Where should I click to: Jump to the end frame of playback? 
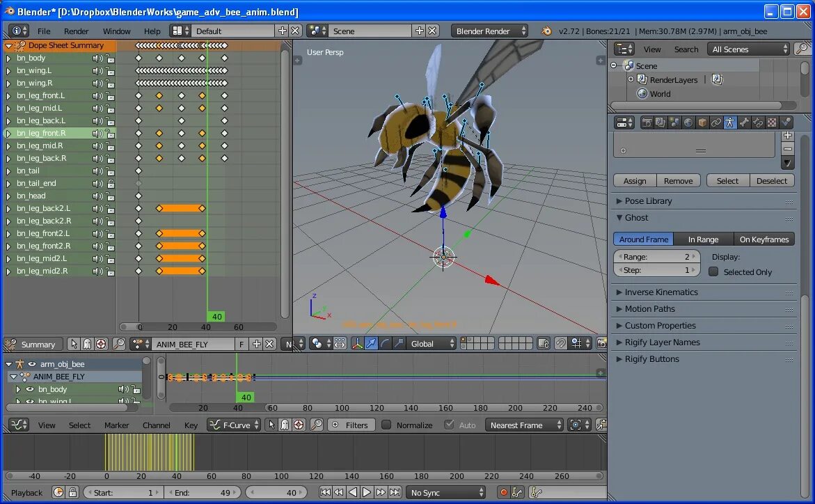pos(395,492)
